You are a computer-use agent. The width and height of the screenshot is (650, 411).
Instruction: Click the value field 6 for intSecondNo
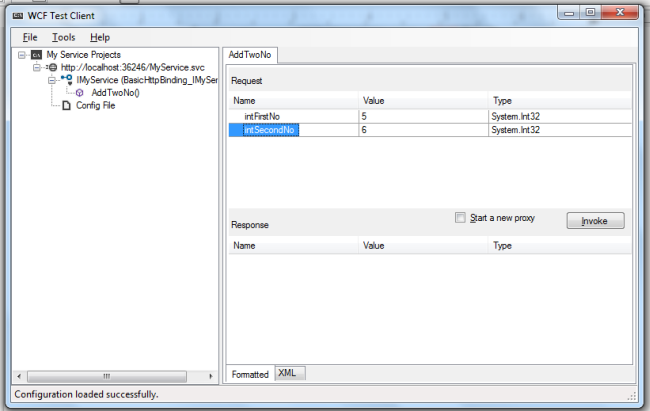coord(423,130)
